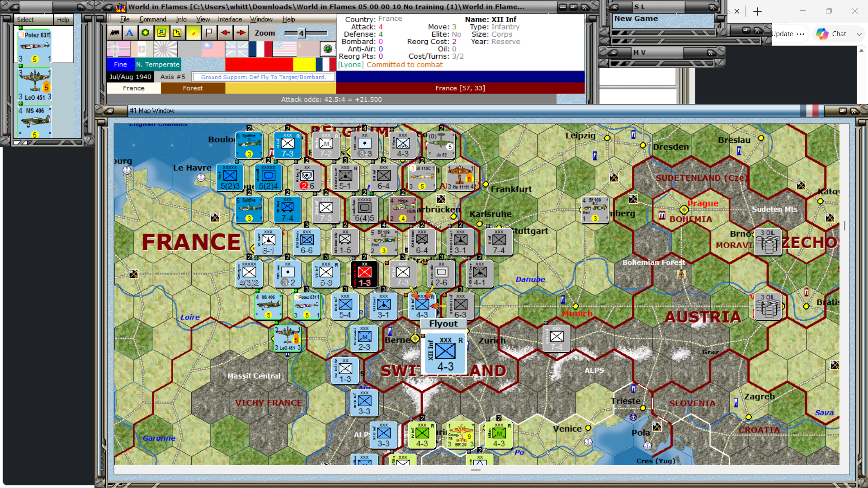This screenshot has height=488, width=868.
Task: Collapse the S L window with its arrow
Action: pyautogui.click(x=614, y=7)
